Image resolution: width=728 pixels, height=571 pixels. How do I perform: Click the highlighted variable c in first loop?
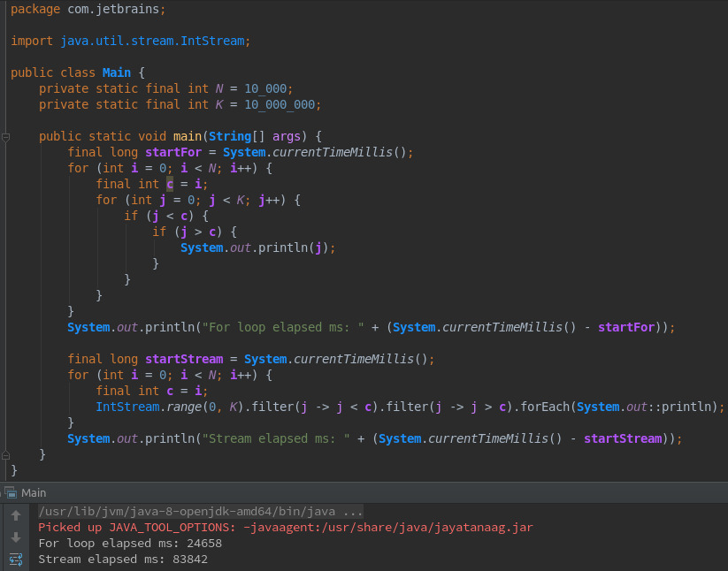(x=170, y=184)
